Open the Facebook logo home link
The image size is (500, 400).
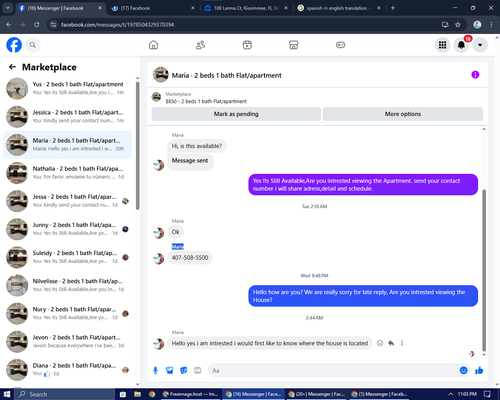(x=14, y=45)
